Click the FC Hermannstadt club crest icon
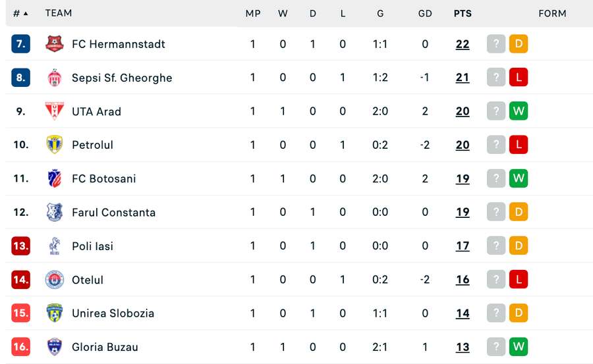The height and width of the screenshot is (364, 593). click(x=54, y=44)
